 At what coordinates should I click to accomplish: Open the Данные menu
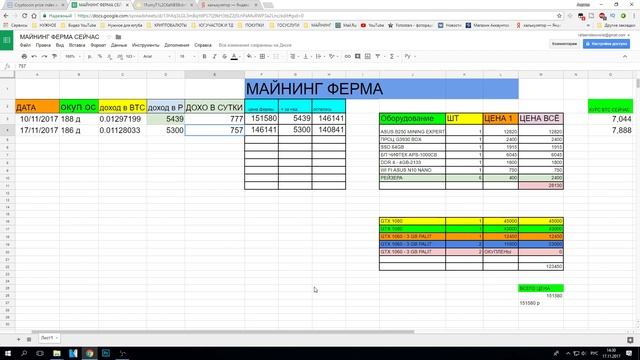pyautogui.click(x=119, y=45)
